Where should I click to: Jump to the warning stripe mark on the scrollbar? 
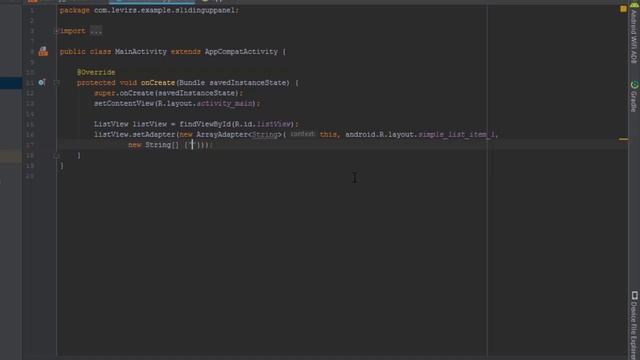623,139
